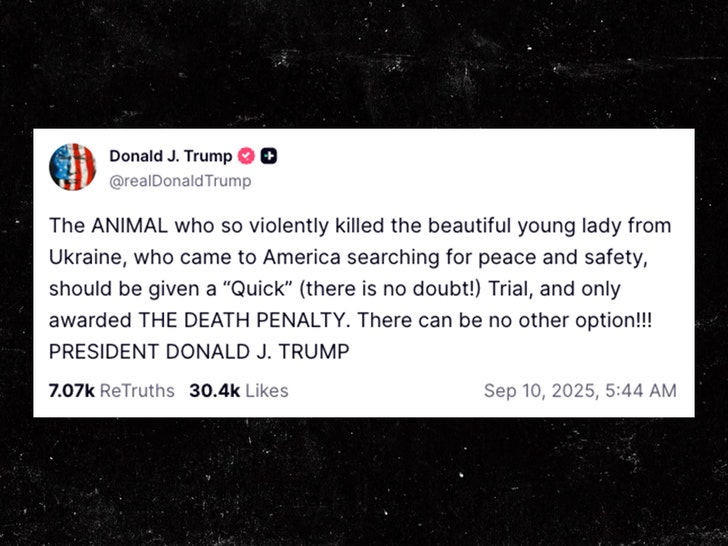Click the dark background above the post card
728x546 pixels.
tap(364, 60)
